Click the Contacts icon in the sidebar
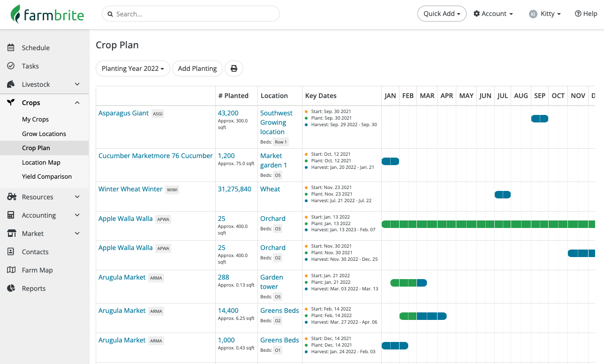Image resolution: width=604 pixels, height=364 pixels. click(12, 251)
